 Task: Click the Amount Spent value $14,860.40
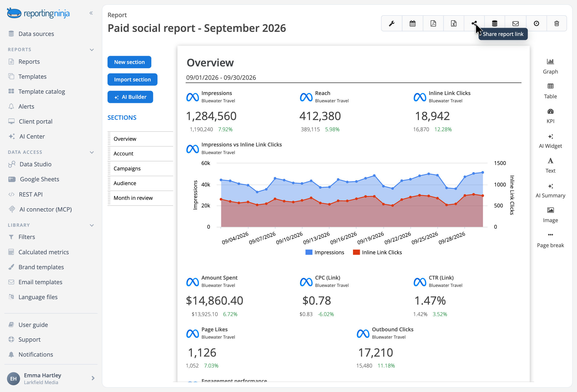pyautogui.click(x=214, y=301)
